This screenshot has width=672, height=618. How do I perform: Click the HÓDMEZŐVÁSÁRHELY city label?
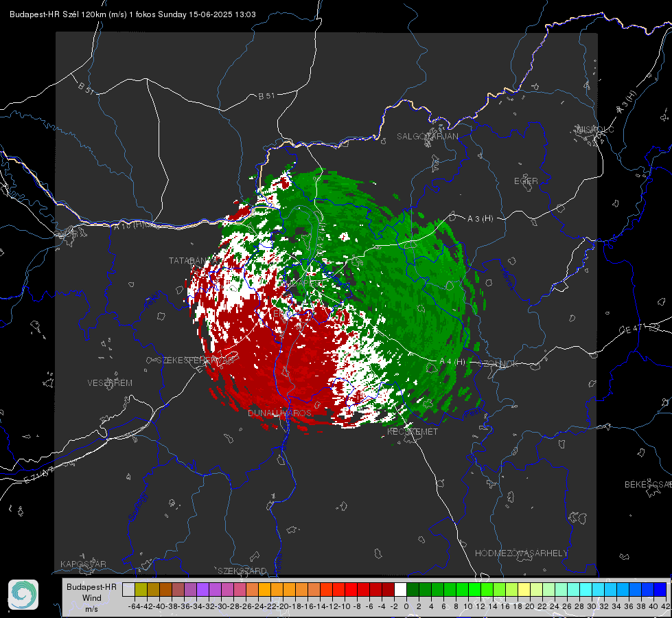[x=521, y=553]
